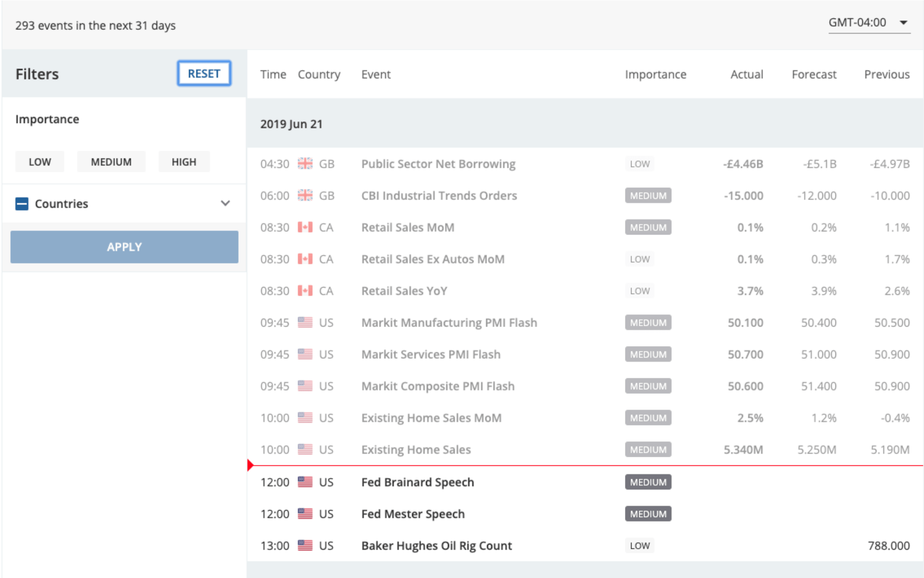Screen dimensions: 924x578
Task: Open the Fed Brainard Speech event
Action: 418,482
